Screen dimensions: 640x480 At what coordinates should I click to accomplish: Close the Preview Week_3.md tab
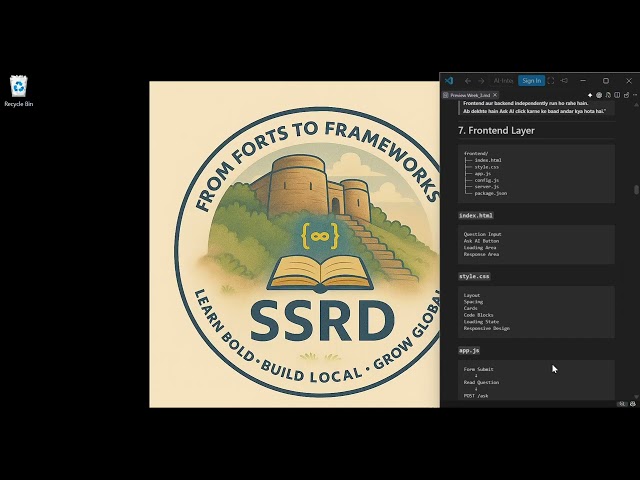pyautogui.click(x=495, y=95)
